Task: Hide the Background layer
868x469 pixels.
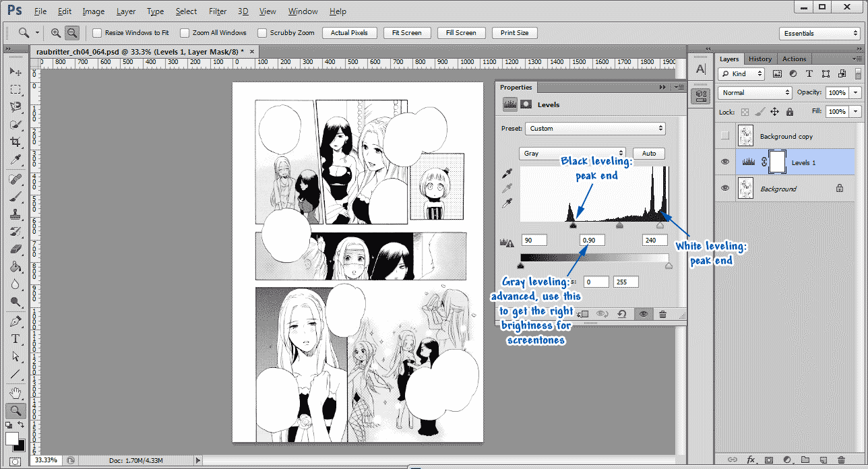Action: [725, 189]
